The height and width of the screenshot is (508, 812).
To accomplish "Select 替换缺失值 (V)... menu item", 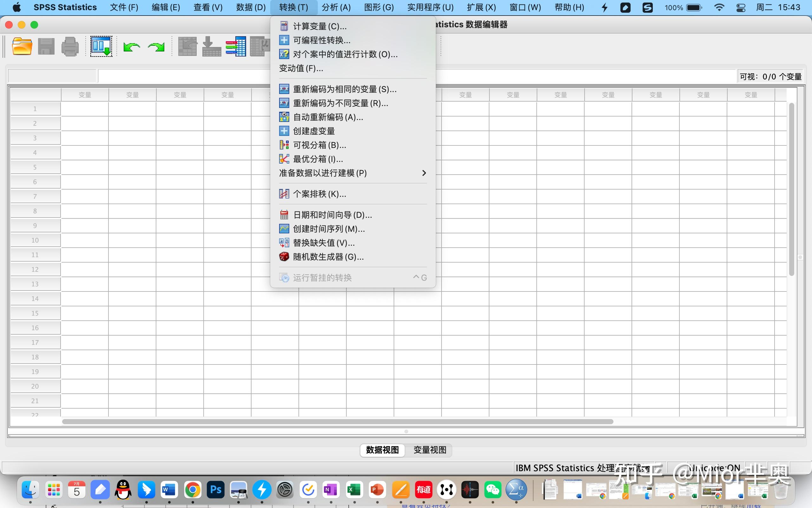I will coord(353,243).
